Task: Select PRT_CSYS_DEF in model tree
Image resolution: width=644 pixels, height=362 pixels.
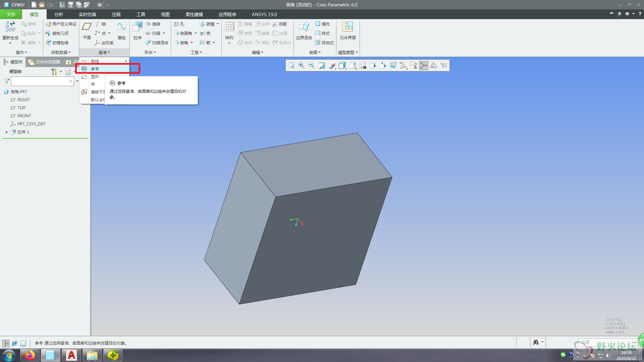Action: point(28,124)
